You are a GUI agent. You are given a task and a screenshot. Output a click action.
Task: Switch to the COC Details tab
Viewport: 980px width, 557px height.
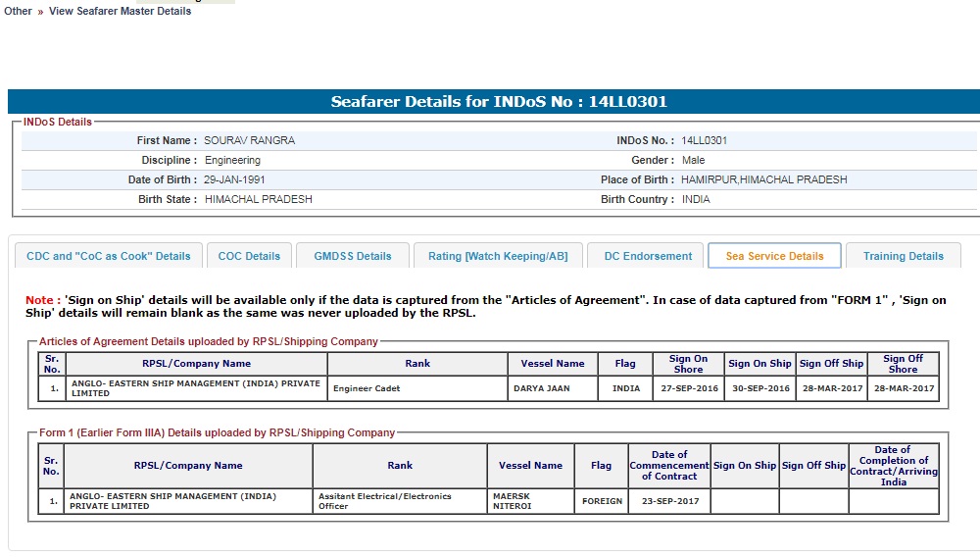(x=249, y=256)
